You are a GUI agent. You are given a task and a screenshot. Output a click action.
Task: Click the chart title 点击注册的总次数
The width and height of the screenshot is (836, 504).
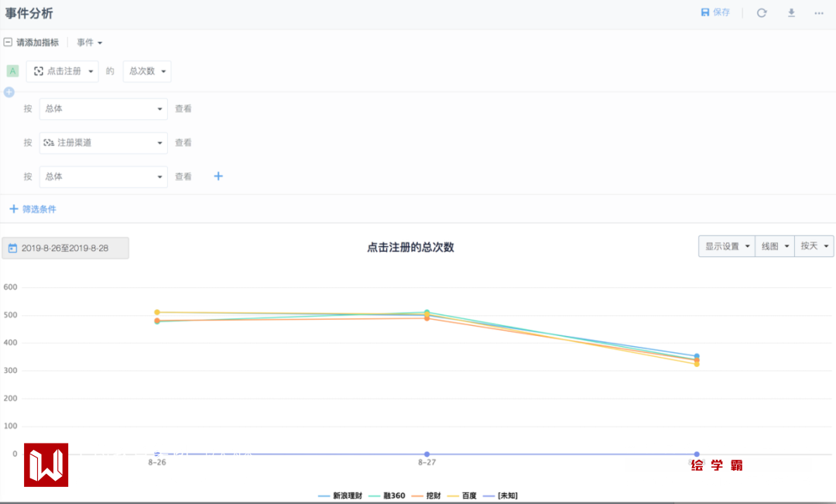410,248
